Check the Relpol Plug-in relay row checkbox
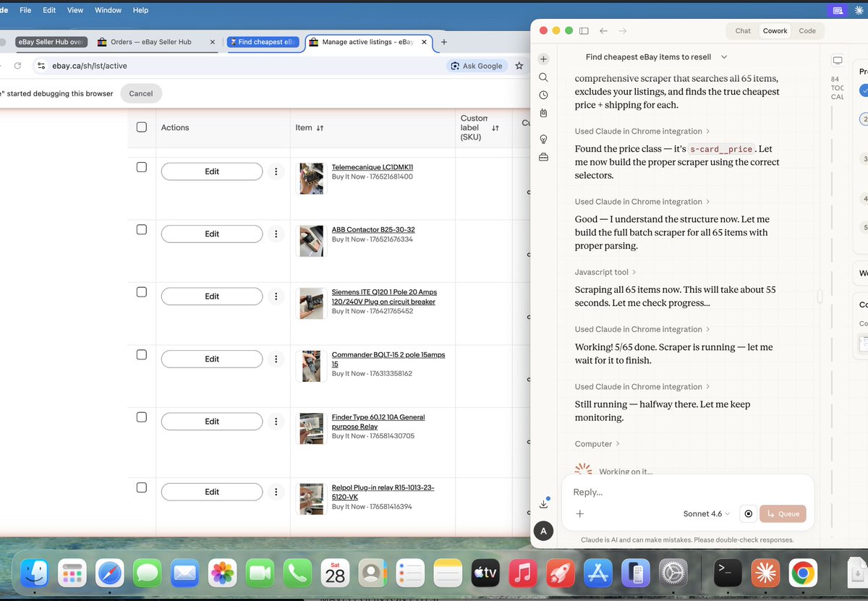Image resolution: width=868 pixels, height=601 pixels. click(142, 487)
